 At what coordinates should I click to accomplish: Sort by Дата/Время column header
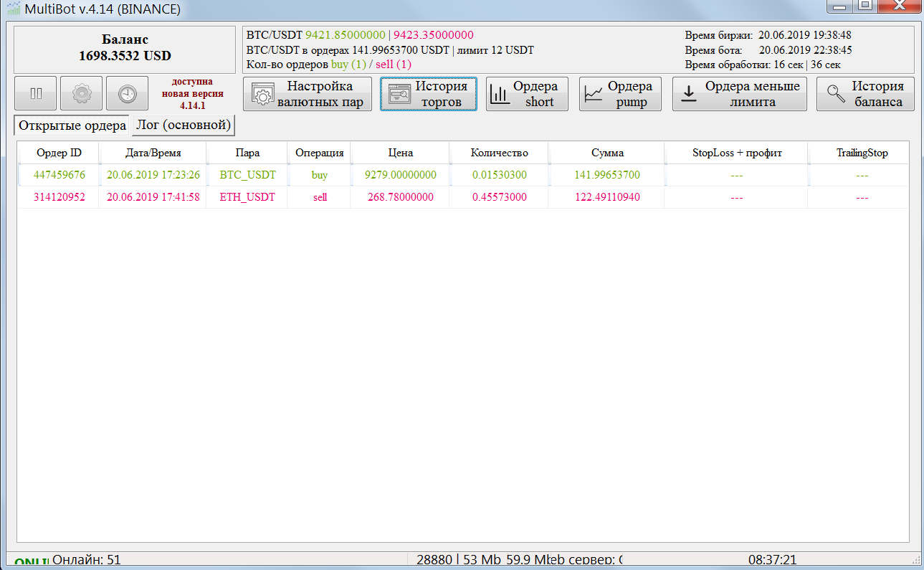pos(153,153)
